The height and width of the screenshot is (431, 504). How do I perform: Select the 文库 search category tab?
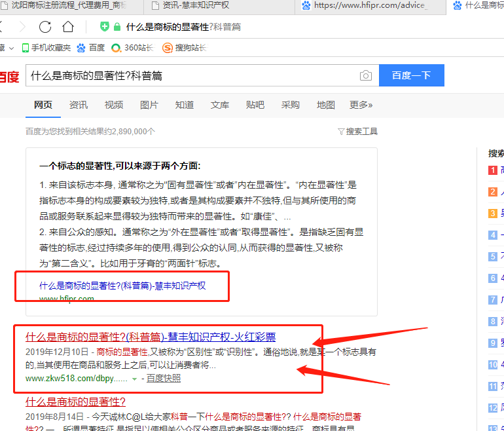point(220,105)
